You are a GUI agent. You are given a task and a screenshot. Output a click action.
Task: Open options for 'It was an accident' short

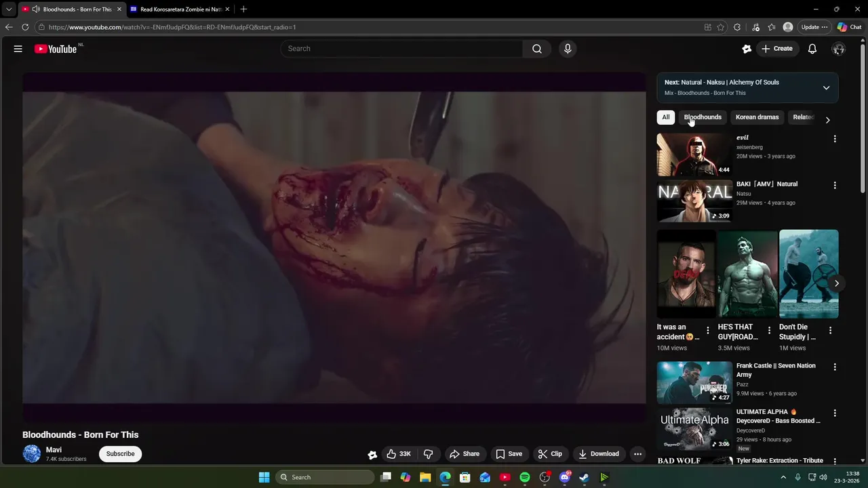[708, 331]
